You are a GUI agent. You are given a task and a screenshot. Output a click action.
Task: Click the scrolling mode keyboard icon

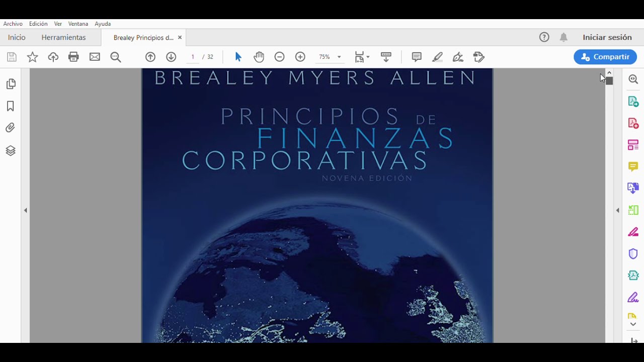(x=386, y=57)
